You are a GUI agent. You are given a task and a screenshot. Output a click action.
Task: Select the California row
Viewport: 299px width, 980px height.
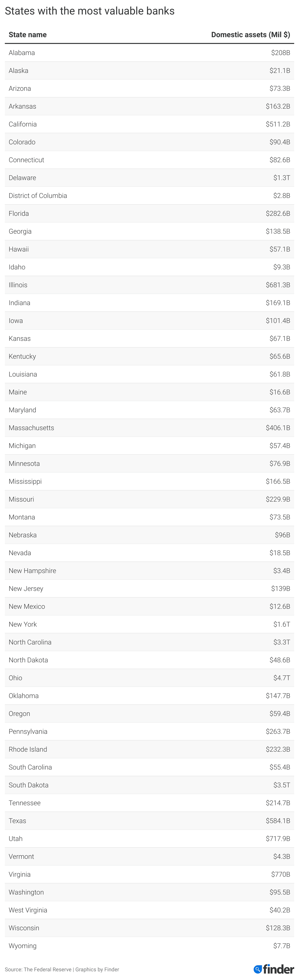[149, 124]
